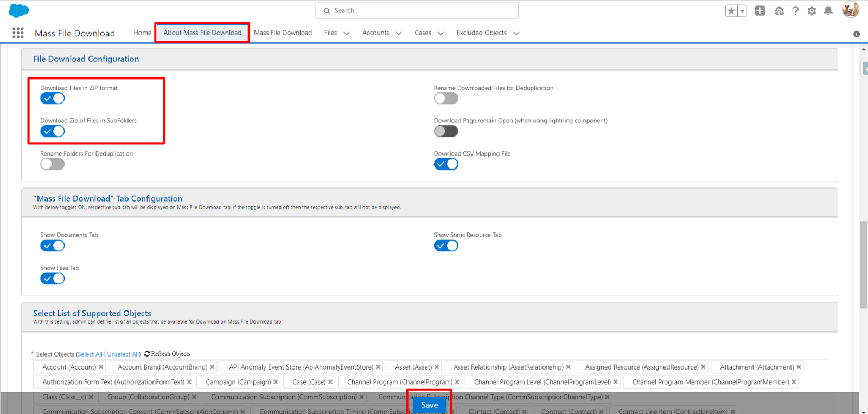This screenshot has height=414, width=868.
Task: Open About Mass File Download tab
Action: (202, 33)
